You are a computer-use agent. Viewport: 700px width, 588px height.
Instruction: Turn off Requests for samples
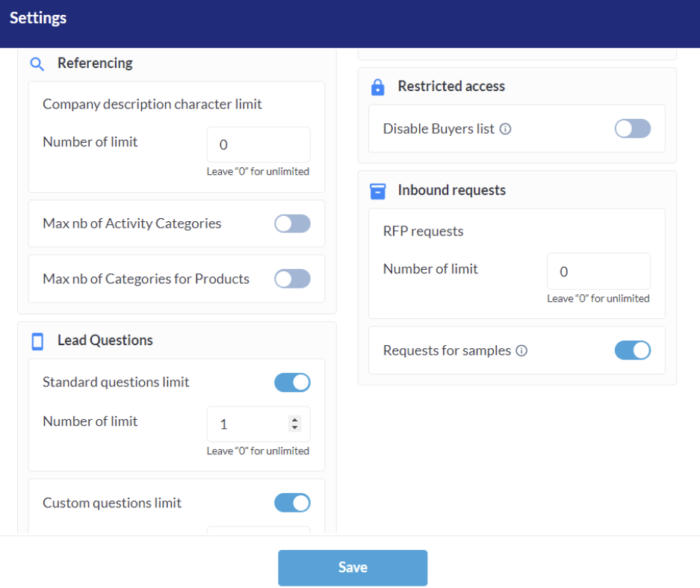click(633, 350)
